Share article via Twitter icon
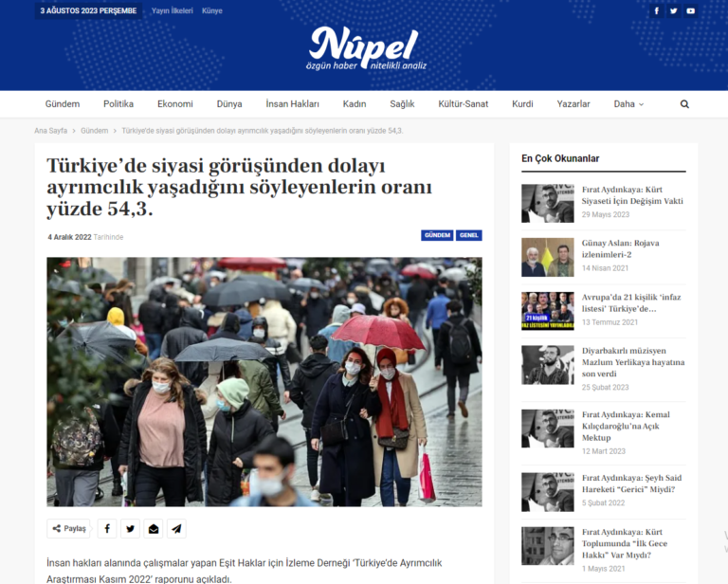 131,528
